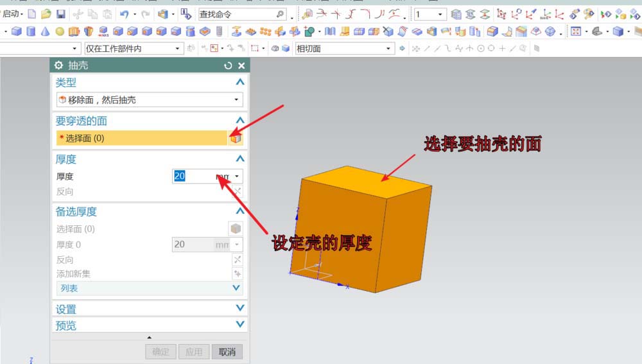Click the 取消 button
Viewport: 642px width, 364px height.
click(x=227, y=351)
